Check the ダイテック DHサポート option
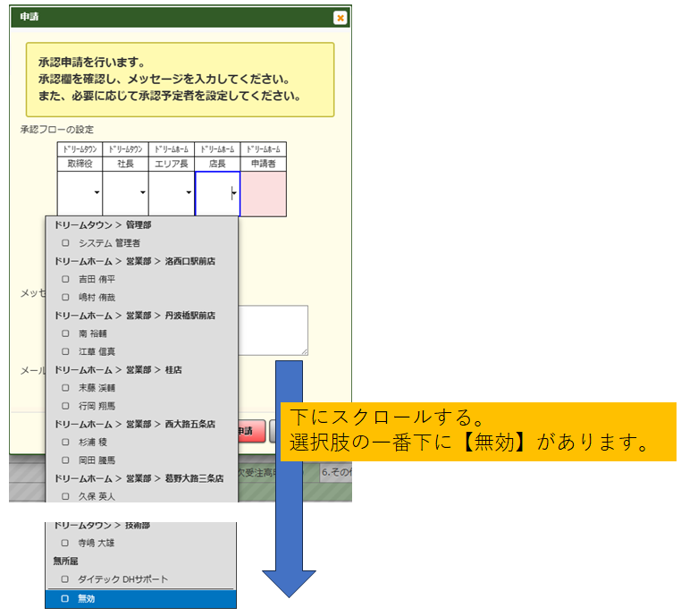Screen dimensions: 681x616 point(65,579)
